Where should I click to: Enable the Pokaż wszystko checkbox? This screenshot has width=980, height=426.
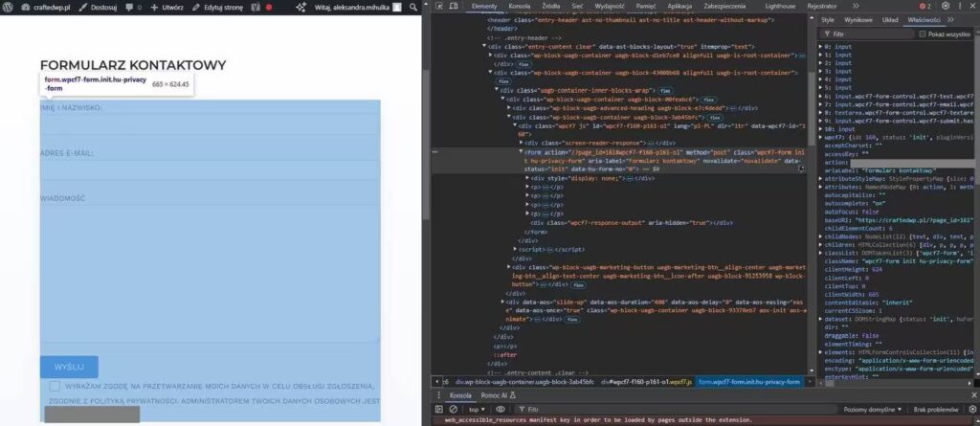923,34
